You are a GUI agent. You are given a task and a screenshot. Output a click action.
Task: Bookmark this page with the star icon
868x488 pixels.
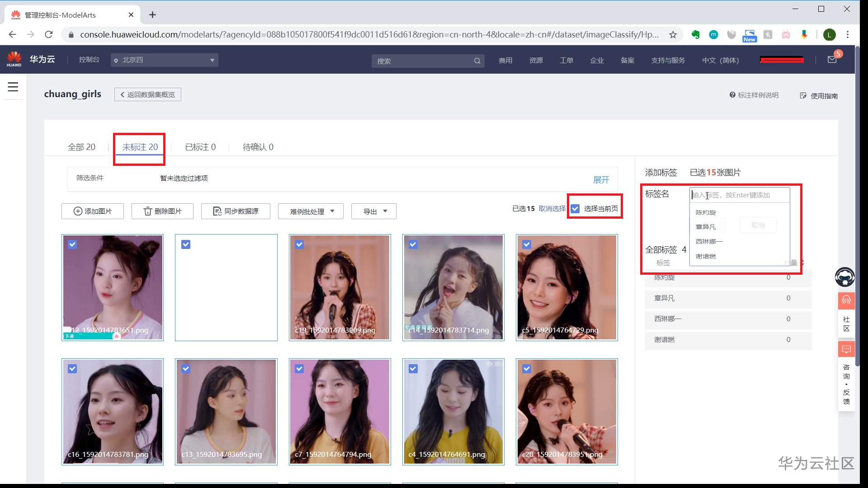pos(673,35)
